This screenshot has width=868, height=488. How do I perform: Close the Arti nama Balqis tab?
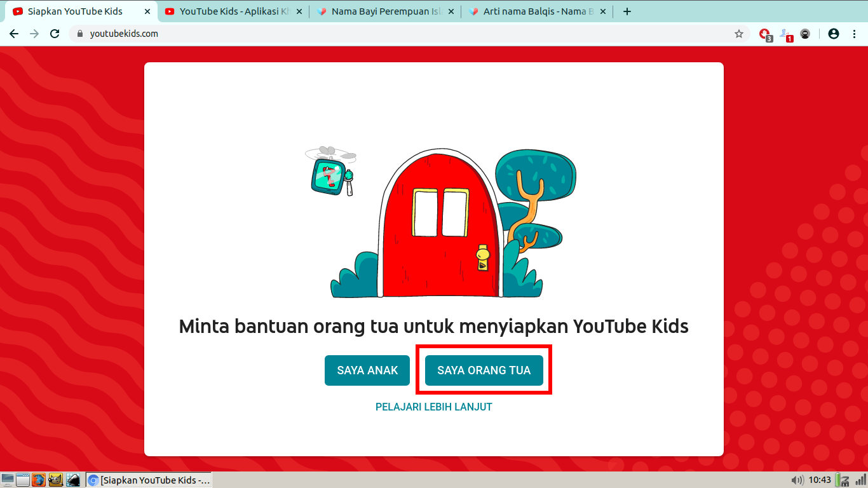pos(603,11)
